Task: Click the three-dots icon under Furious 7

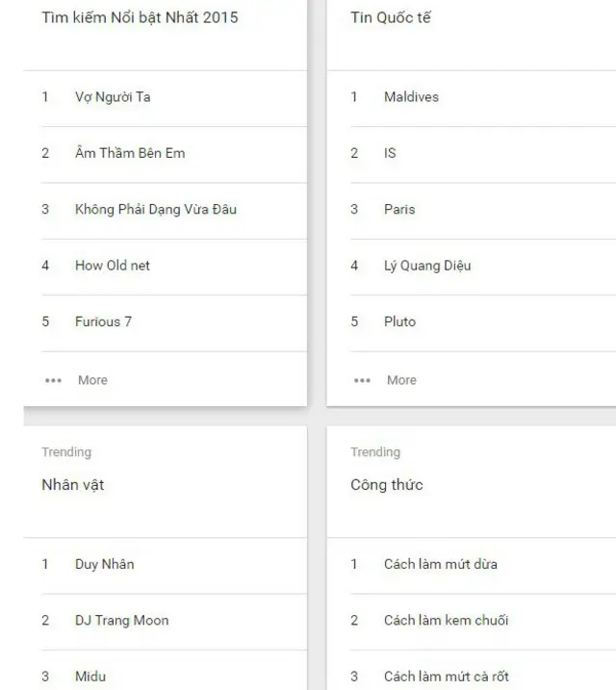Action: point(53,380)
